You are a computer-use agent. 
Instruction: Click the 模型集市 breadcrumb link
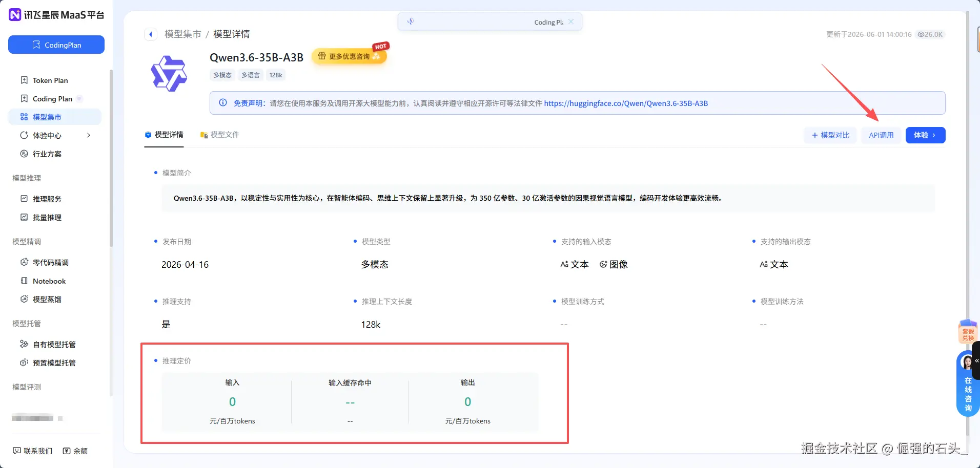(183, 34)
